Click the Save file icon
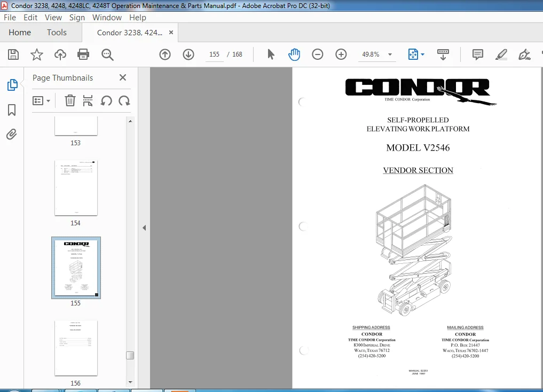This screenshot has width=543, height=392. pos(13,54)
